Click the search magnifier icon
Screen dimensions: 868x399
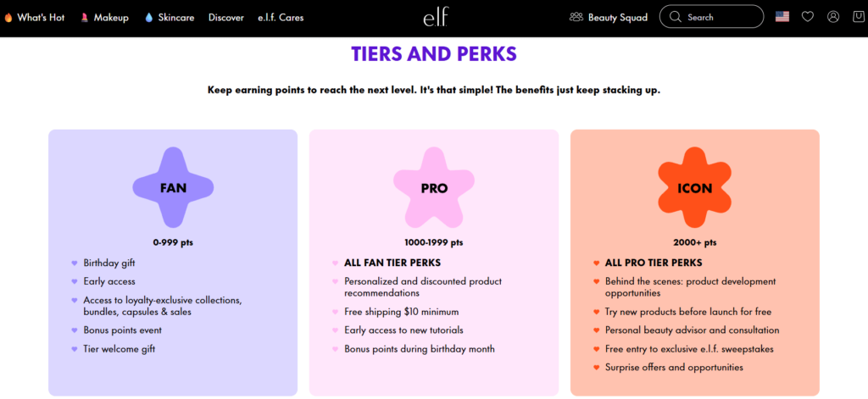(675, 17)
